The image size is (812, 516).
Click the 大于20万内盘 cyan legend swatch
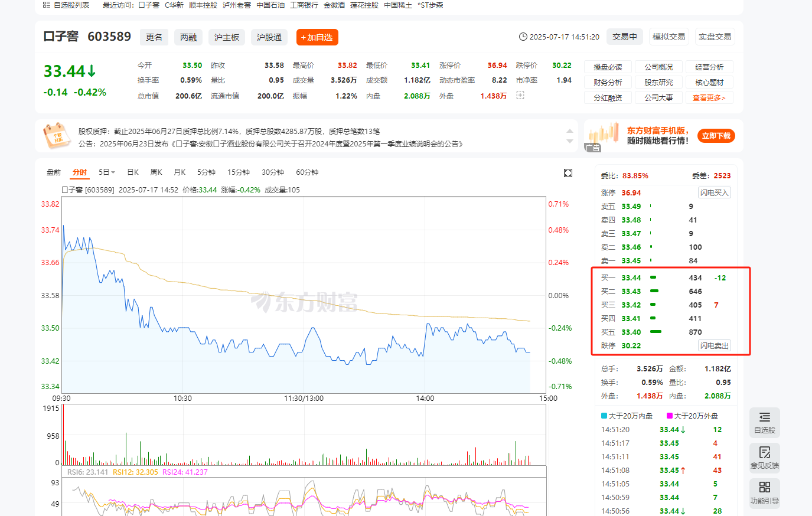[x=604, y=416]
